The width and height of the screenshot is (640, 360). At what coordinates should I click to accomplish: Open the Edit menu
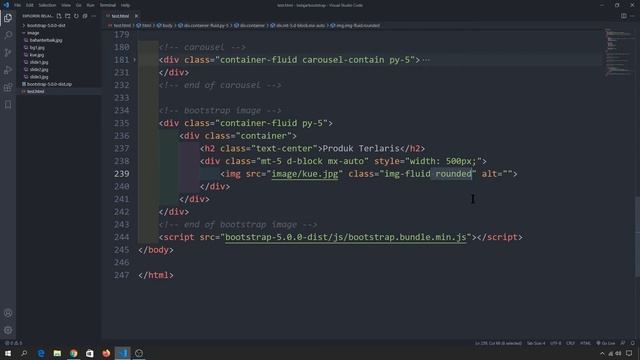(30, 5)
